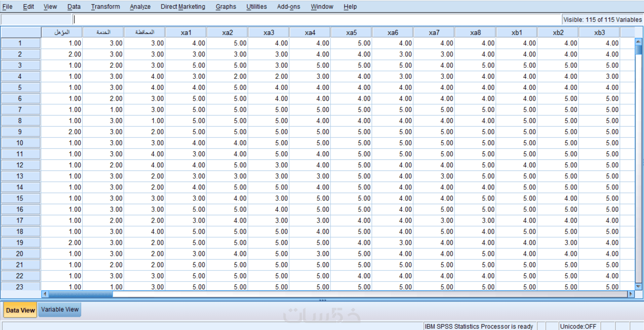Click the xa6 cell in row 19

[393, 242]
